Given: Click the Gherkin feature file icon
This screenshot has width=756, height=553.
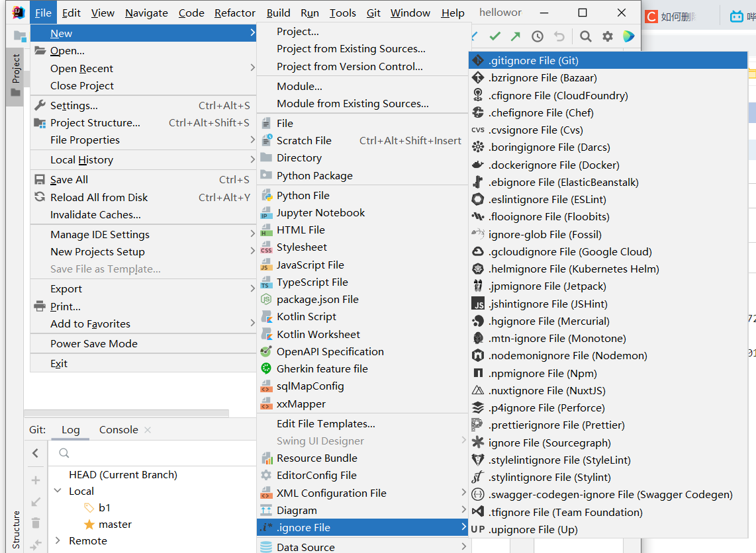Looking at the screenshot, I should click(267, 369).
